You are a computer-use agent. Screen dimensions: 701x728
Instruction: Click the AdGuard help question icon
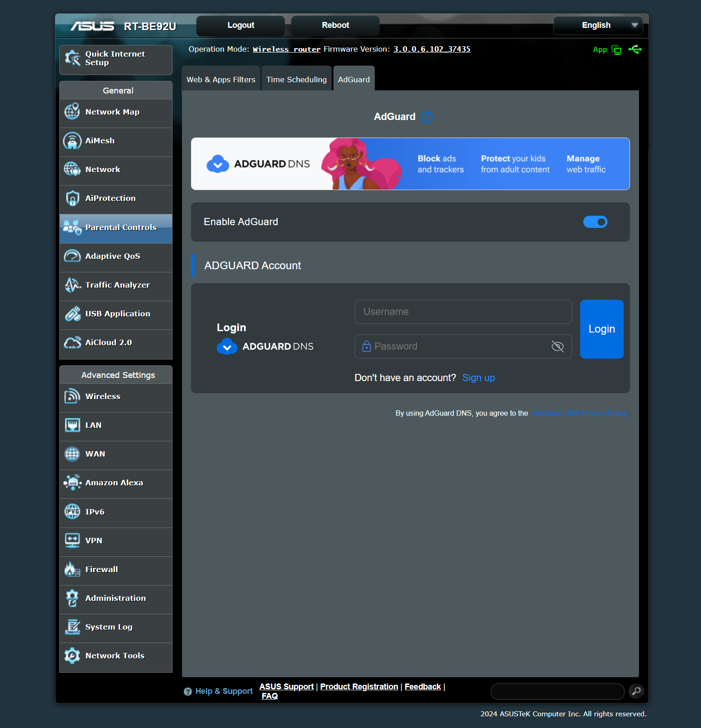tap(427, 117)
